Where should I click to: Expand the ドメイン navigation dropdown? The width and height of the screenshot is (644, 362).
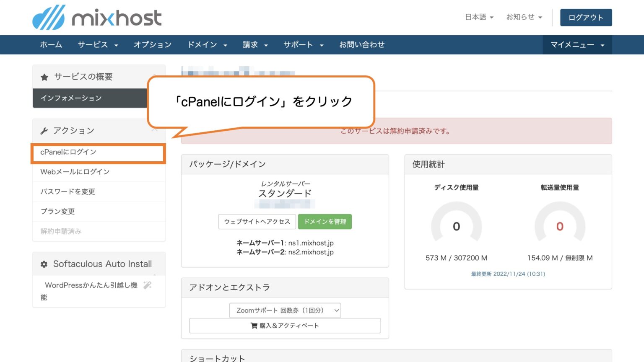tap(207, 45)
